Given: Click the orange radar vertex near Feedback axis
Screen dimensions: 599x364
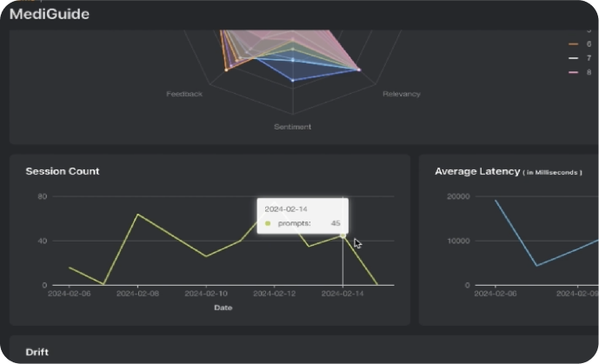Looking at the screenshot, I should pyautogui.click(x=227, y=69).
